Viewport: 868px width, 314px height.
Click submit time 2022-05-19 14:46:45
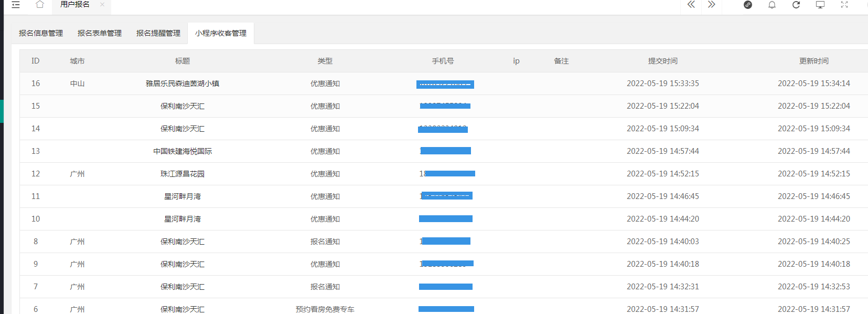click(x=663, y=196)
